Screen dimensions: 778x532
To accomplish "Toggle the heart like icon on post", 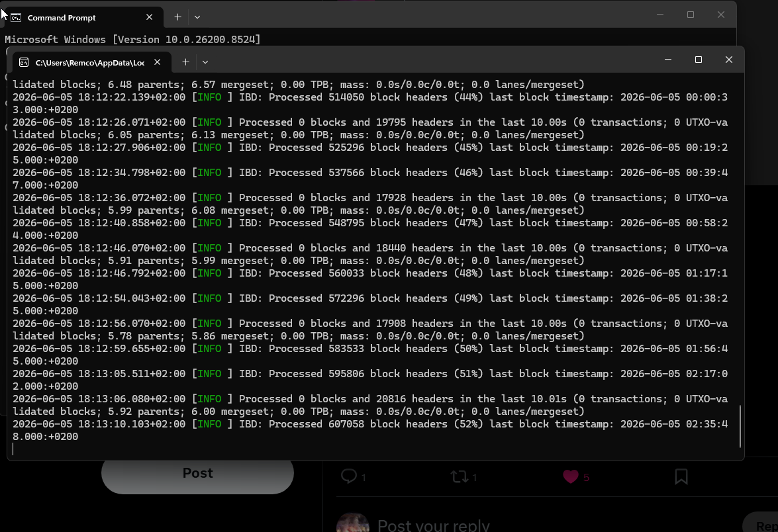I will pyautogui.click(x=571, y=476).
